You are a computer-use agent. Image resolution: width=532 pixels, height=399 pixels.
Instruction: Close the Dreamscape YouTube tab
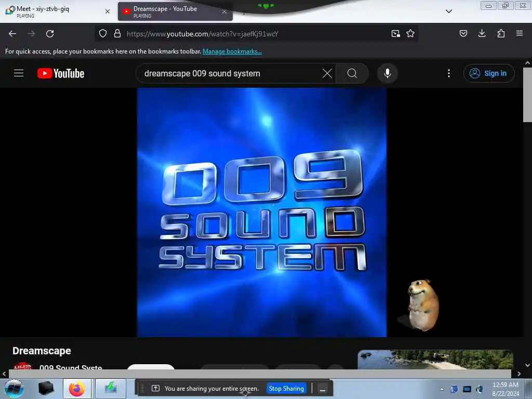pos(224,11)
